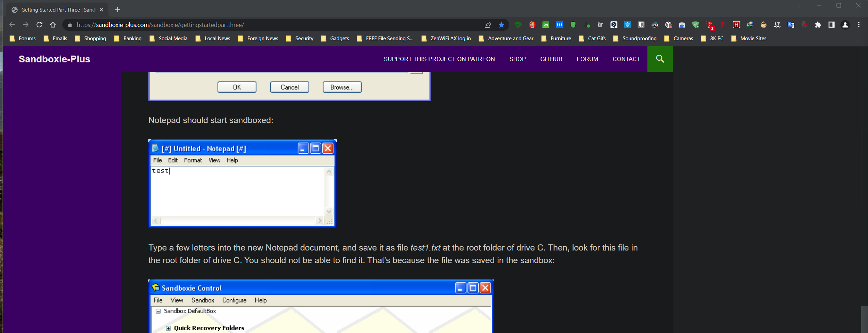The width and height of the screenshot is (868, 333).
Task: Open the blue code brackets extension
Action: click(559, 25)
